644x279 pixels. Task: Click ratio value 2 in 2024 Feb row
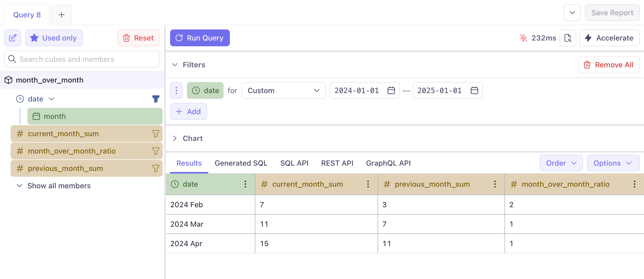coord(511,205)
